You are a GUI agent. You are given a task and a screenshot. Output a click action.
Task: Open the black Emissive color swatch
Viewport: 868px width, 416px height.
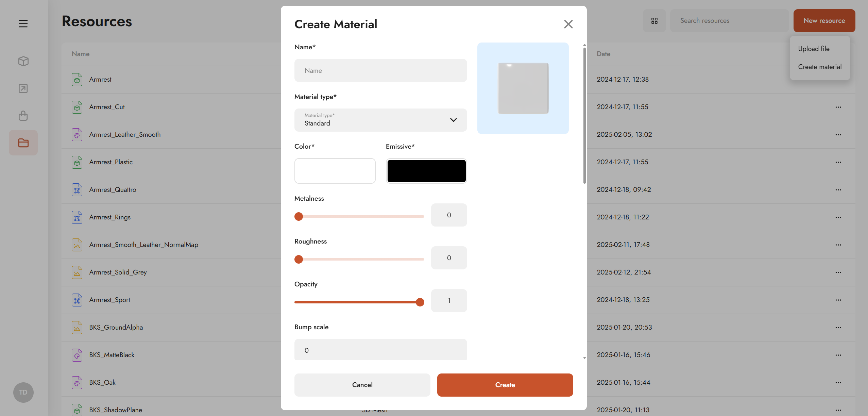pyautogui.click(x=426, y=171)
